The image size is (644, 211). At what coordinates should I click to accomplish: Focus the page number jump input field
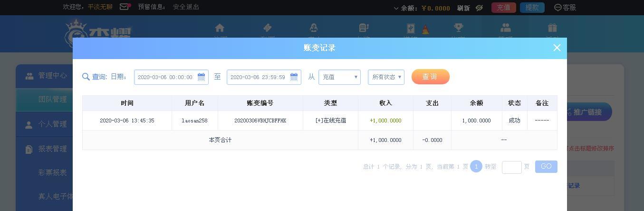point(512,167)
